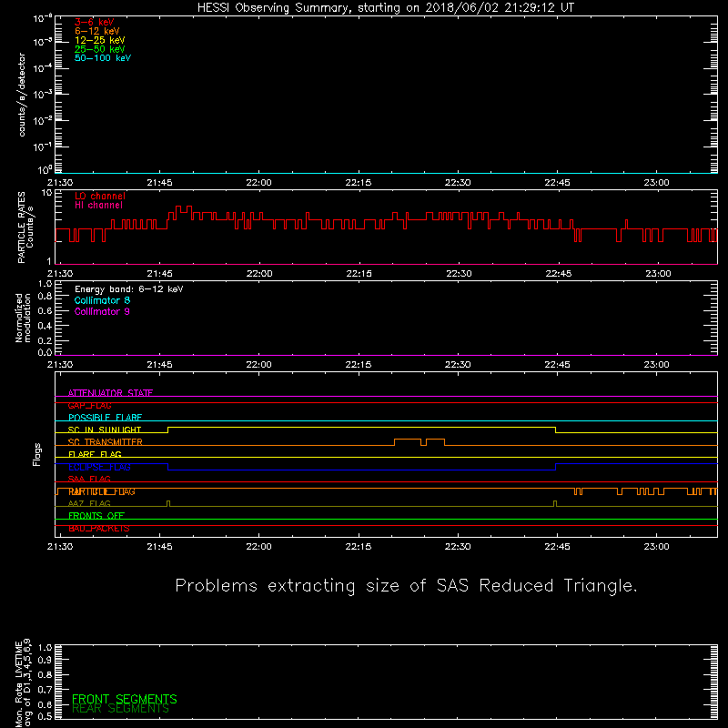Click the BAD_PACKETS flag label
This screenshot has width=728, height=728.
99,529
